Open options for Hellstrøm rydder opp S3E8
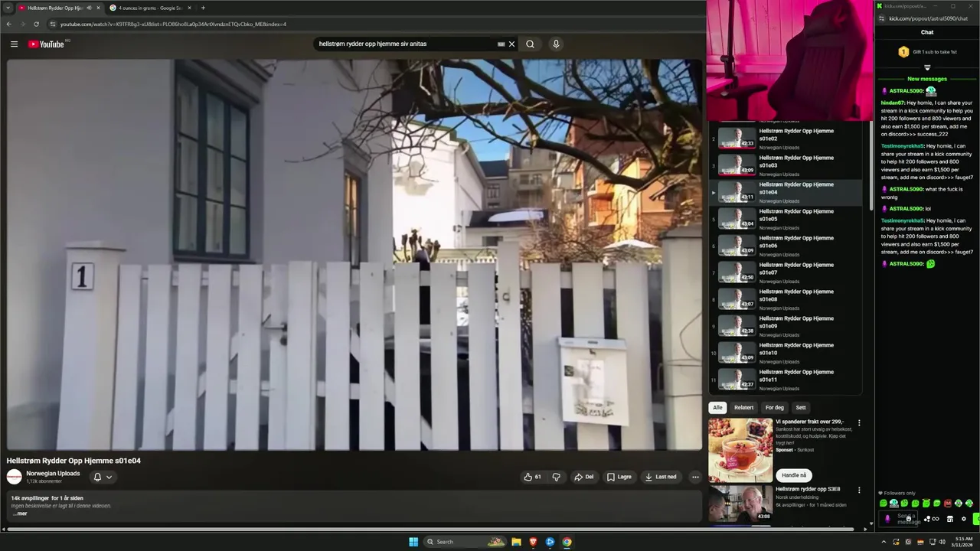 (x=859, y=490)
